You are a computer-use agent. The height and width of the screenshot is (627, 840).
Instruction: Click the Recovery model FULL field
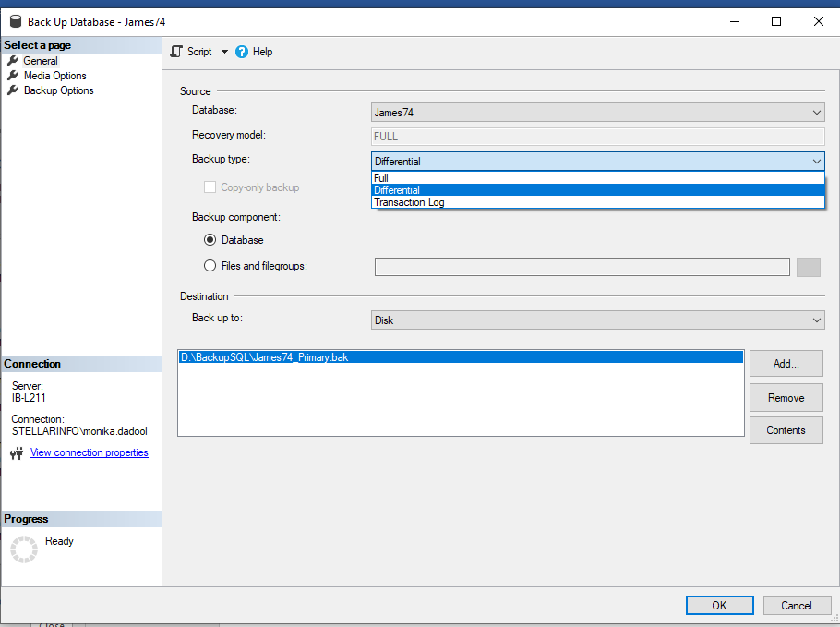[598, 137]
